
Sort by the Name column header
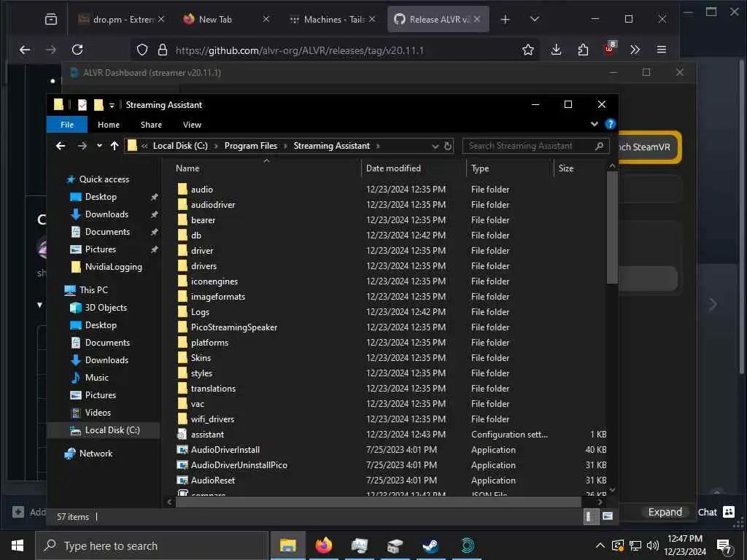(187, 168)
